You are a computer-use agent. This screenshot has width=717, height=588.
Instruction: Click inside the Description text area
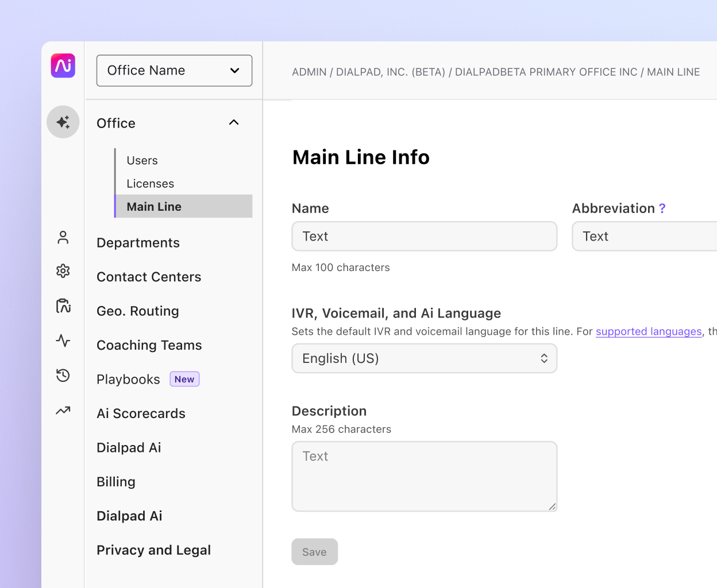(424, 477)
